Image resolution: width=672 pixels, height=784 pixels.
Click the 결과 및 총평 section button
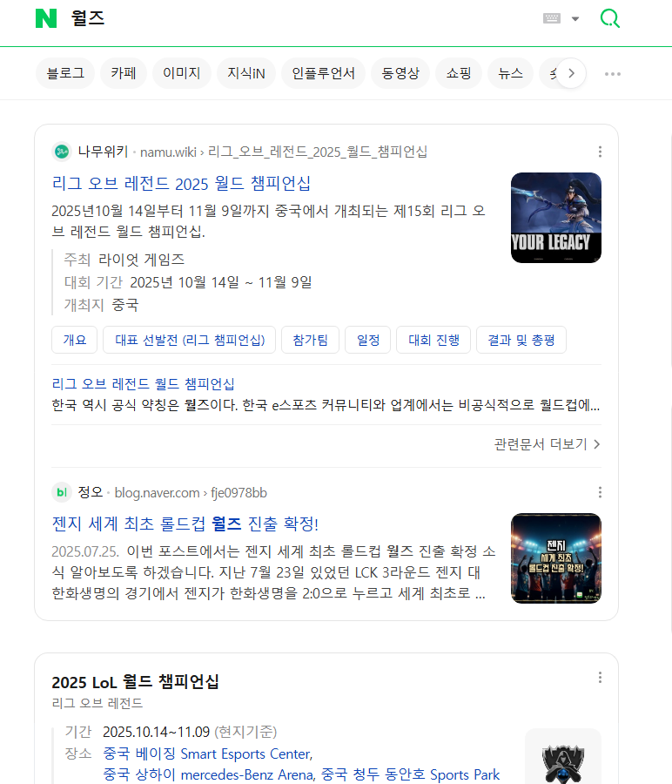point(521,340)
